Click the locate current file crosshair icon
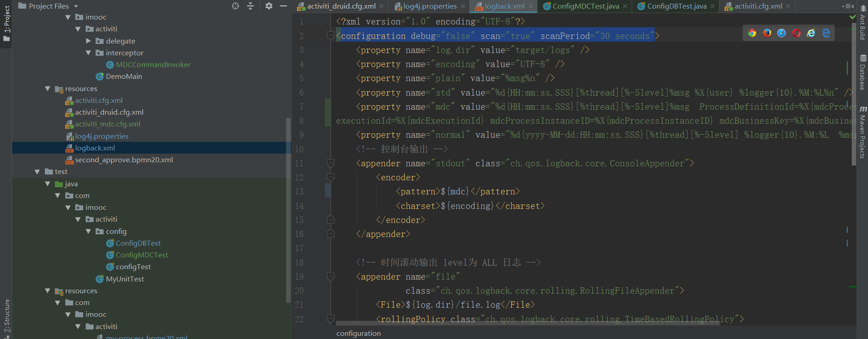Screen dimensions: 868x339 (x=235, y=6)
